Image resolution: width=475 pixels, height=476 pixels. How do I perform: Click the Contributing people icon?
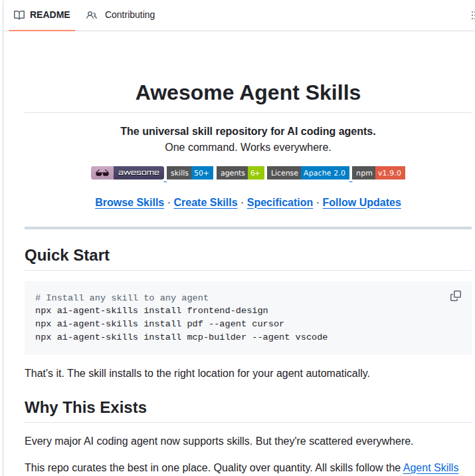coord(91,15)
